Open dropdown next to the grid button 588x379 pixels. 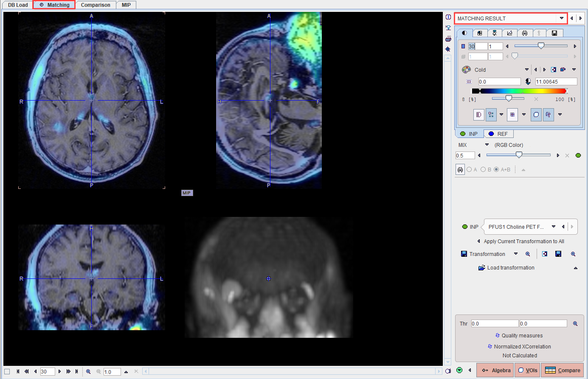(x=524, y=115)
